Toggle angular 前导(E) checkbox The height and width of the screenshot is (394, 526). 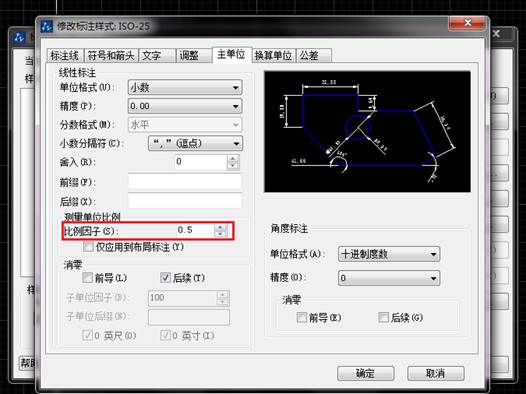pos(302,317)
